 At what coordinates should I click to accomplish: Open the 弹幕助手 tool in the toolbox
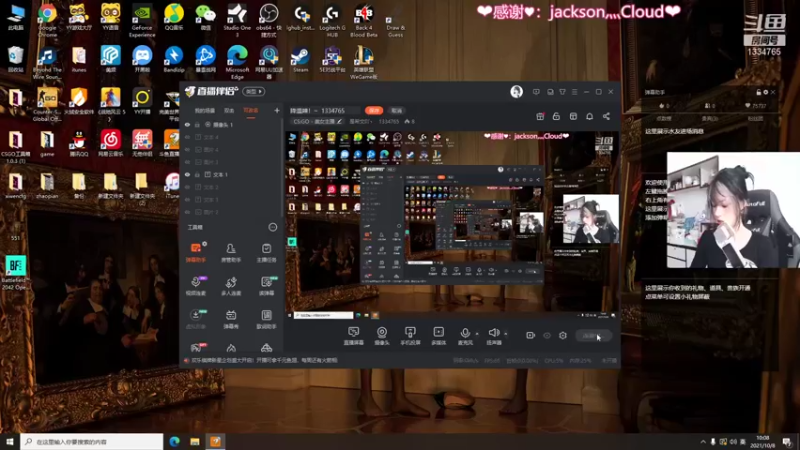[195, 252]
